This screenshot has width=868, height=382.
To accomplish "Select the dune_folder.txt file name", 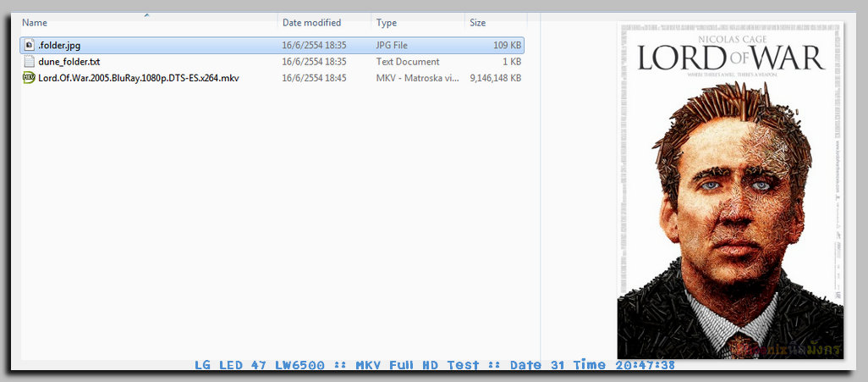I will [x=69, y=62].
